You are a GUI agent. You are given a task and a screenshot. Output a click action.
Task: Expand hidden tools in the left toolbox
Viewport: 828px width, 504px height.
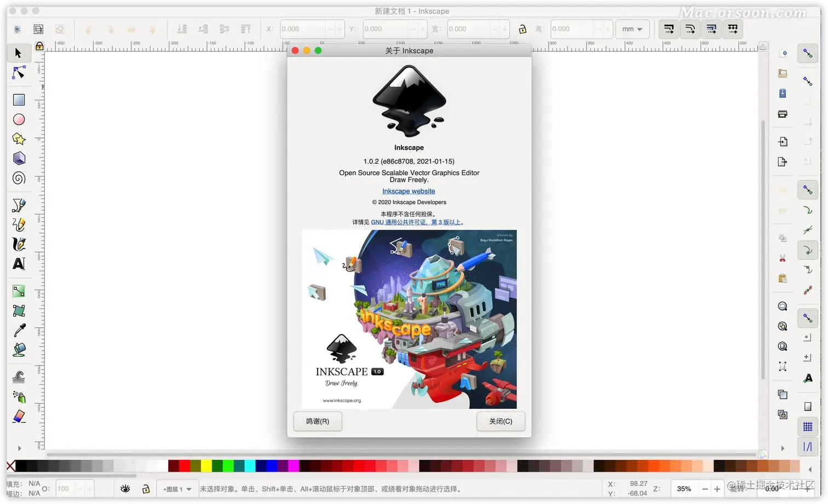19,448
